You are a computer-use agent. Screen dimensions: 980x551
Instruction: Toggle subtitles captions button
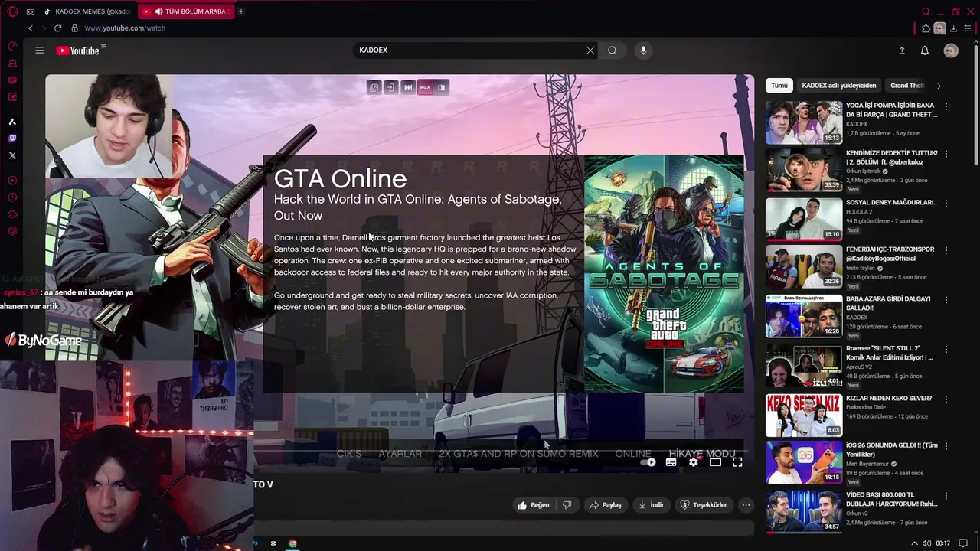pyautogui.click(x=671, y=462)
